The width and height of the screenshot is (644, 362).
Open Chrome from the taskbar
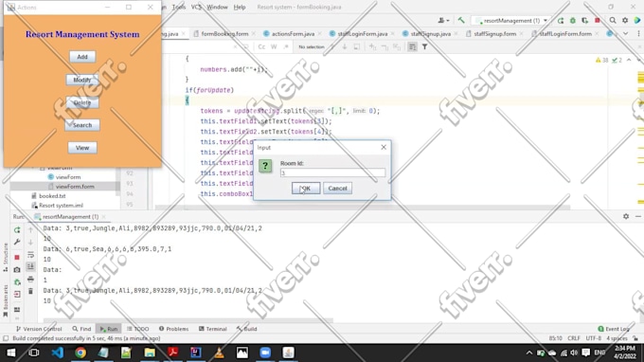(x=80, y=353)
